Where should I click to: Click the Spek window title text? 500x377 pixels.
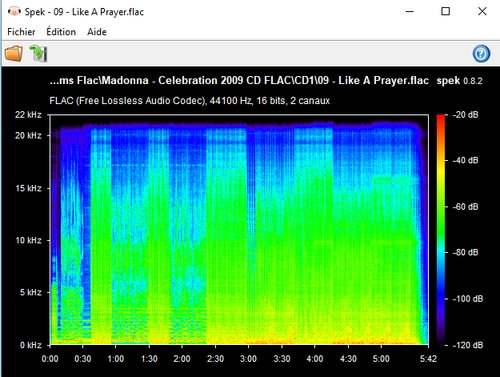click(84, 12)
